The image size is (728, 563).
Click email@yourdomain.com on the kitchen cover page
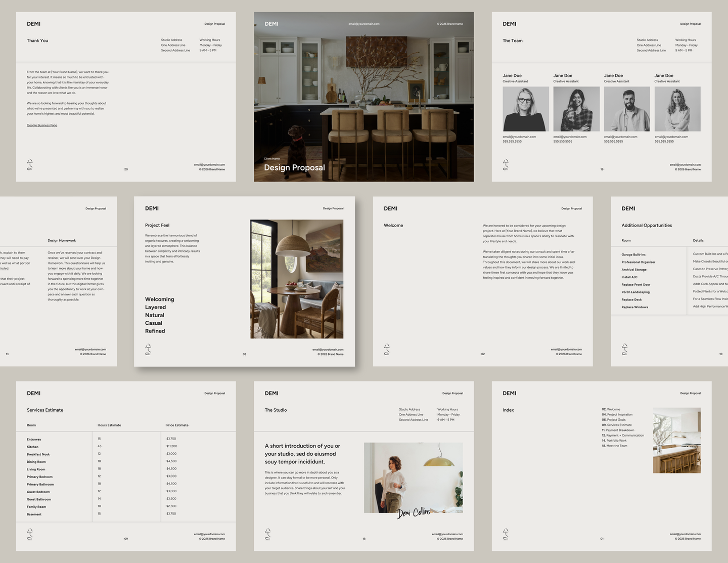tap(364, 24)
